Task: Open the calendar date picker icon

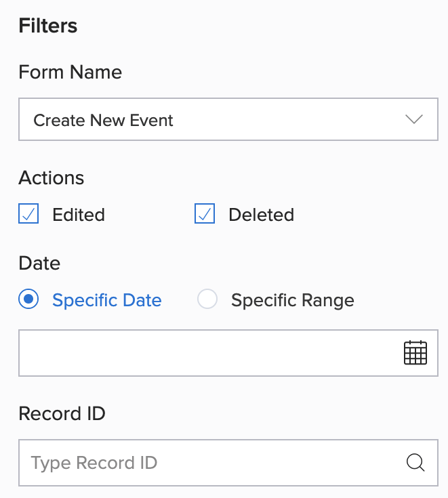Action: [415, 353]
